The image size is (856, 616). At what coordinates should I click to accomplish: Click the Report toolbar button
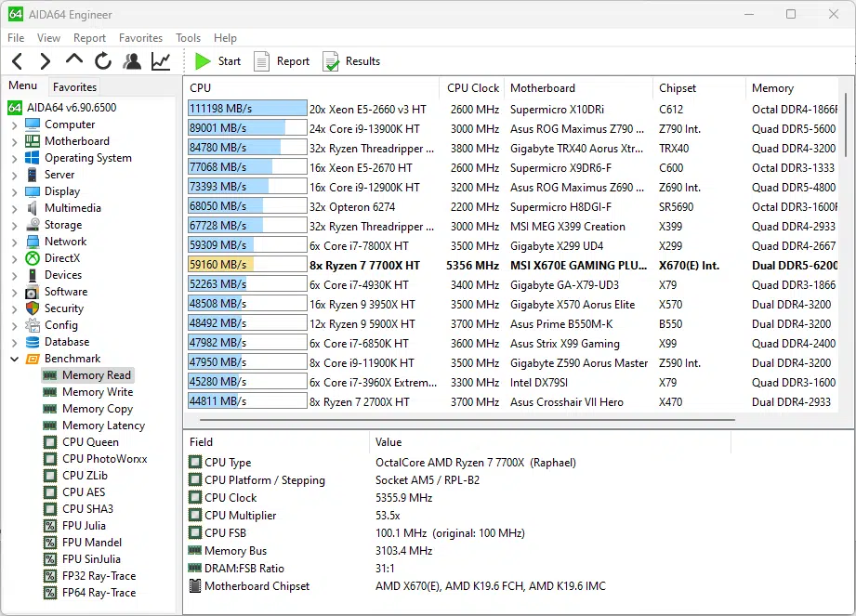[282, 61]
